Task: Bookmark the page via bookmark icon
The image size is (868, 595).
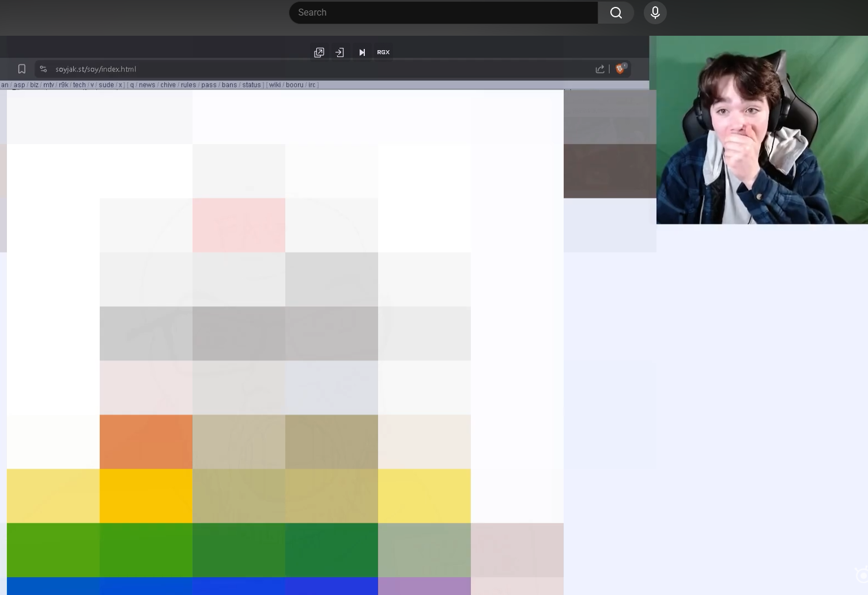Action: tap(22, 69)
